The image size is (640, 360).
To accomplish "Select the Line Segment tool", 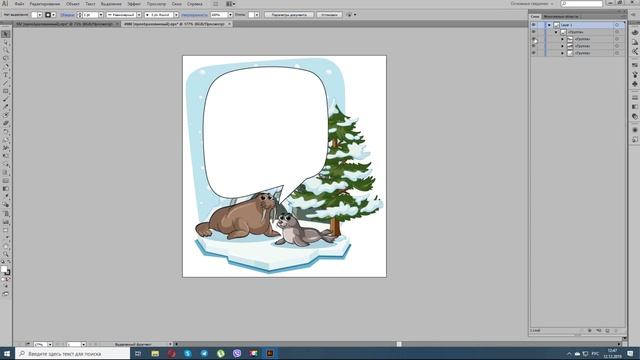I will pos(5,83).
